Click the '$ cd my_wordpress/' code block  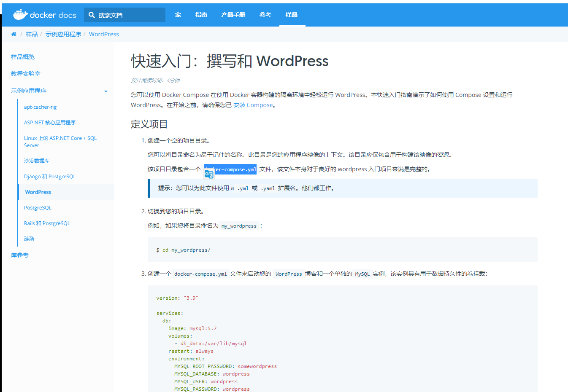coord(343,250)
